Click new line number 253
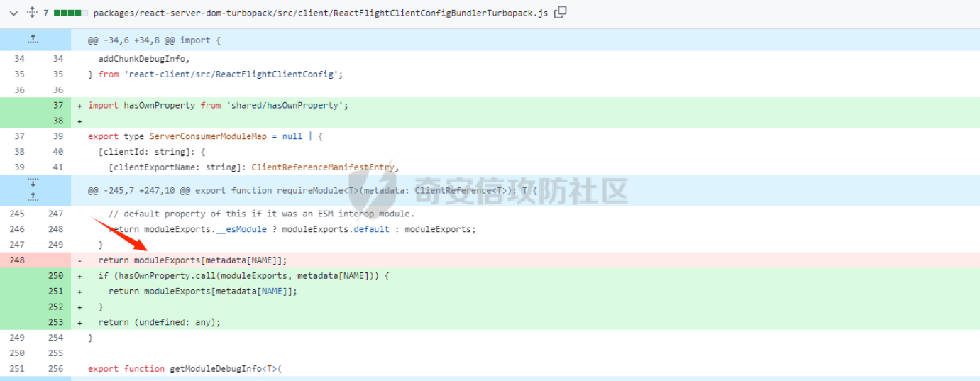Screen dimensions: 980x381 [56, 322]
